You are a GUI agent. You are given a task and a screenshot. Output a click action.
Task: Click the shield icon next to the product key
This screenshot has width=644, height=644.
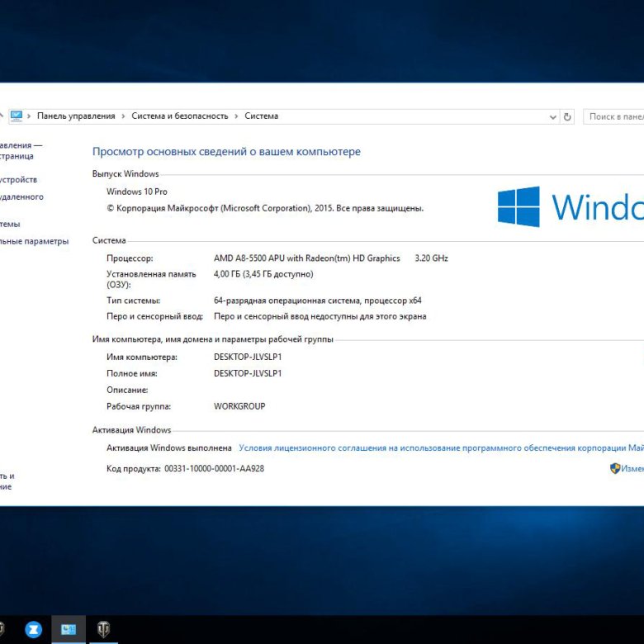coord(615,468)
